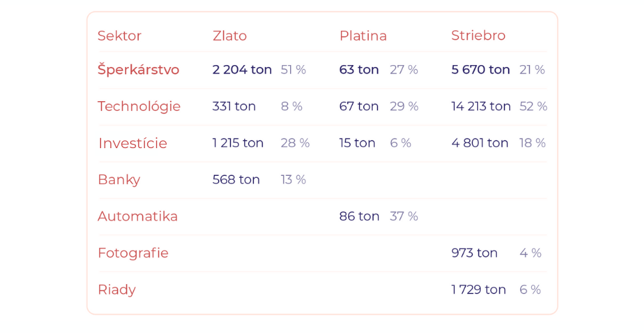Screen dimensions: 644x333
Task: Select the Fotografie row label
Action: coord(133,253)
